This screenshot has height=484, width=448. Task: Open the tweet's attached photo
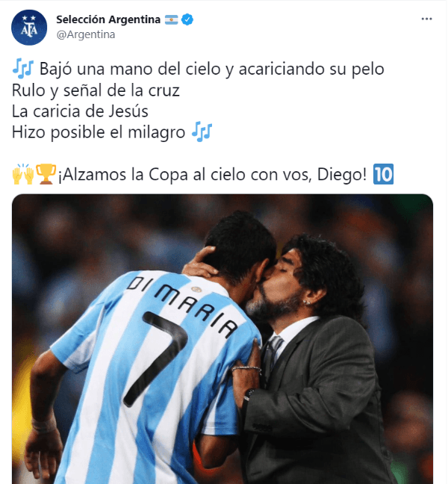pos(223,339)
